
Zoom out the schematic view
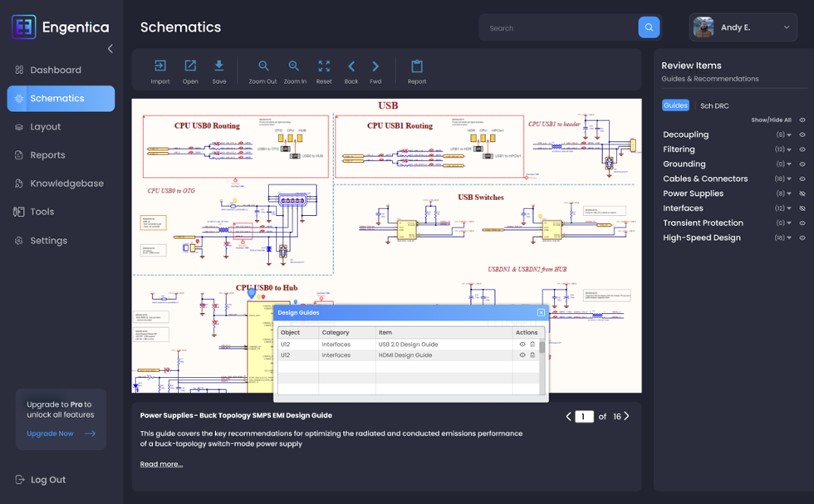pyautogui.click(x=263, y=66)
